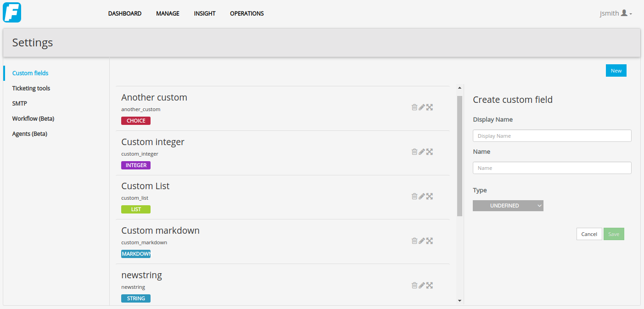Open the Manage menu
The height and width of the screenshot is (309, 644).
point(168,13)
